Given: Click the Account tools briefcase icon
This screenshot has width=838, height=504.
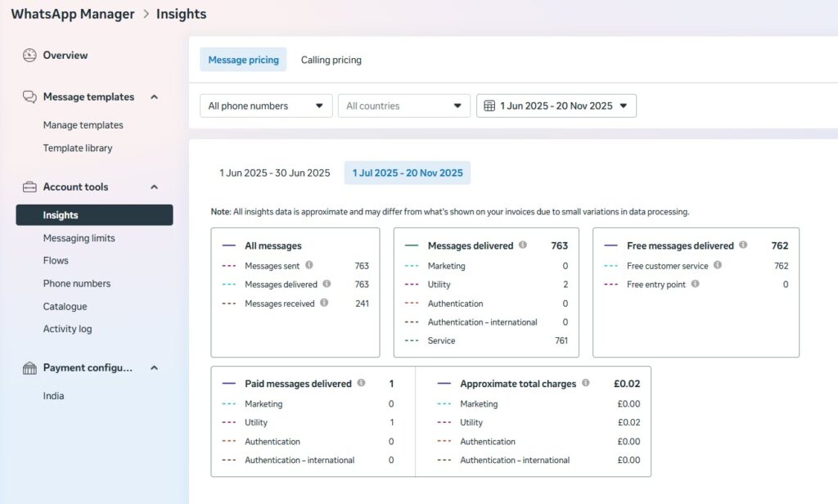Looking at the screenshot, I should point(29,187).
